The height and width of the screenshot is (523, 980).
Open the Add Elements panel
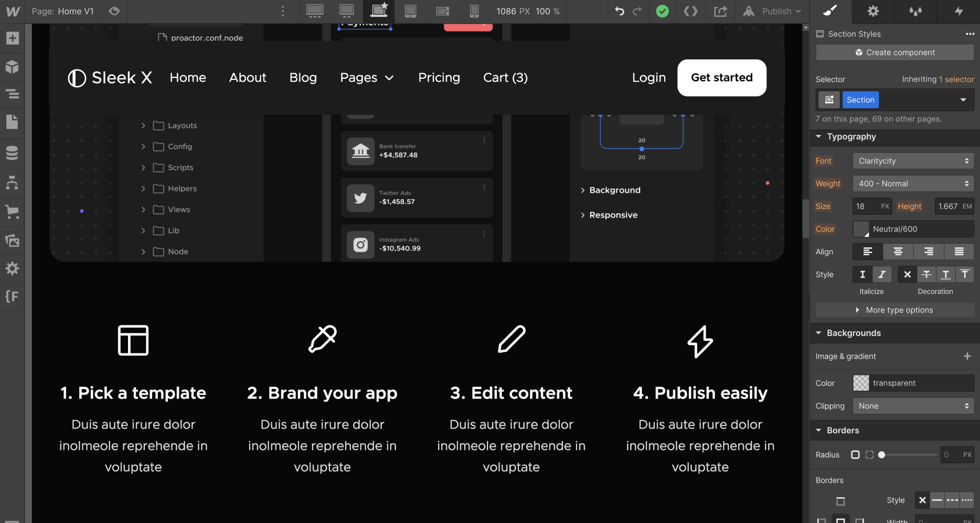tap(12, 38)
